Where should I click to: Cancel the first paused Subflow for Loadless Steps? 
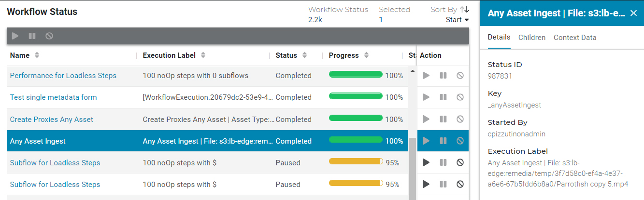460,162
